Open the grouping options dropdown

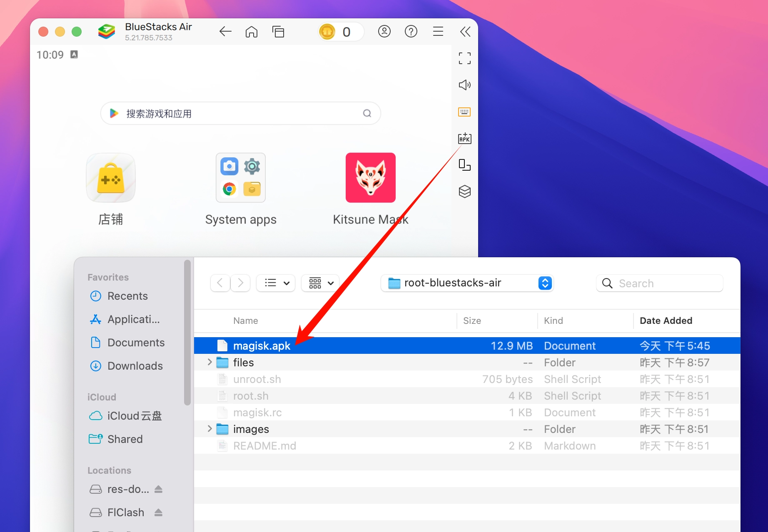tap(320, 283)
